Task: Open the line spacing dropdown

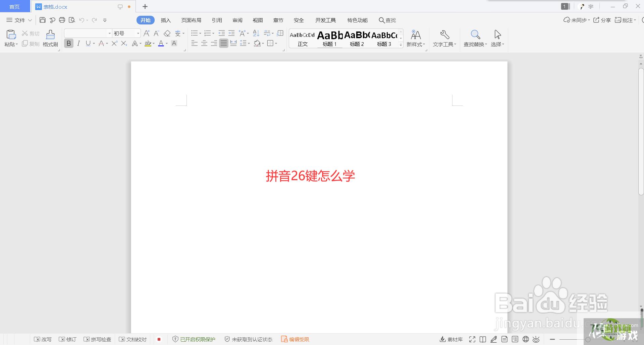Action: click(245, 43)
